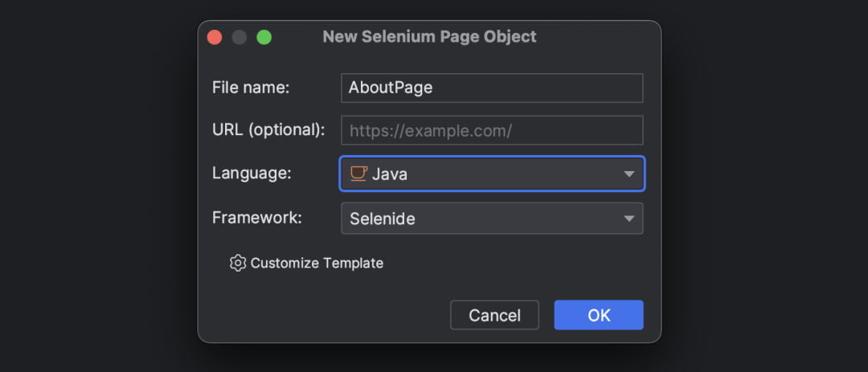This screenshot has width=868, height=372.
Task: Click the Framework dropdown arrow
Action: tap(628, 219)
